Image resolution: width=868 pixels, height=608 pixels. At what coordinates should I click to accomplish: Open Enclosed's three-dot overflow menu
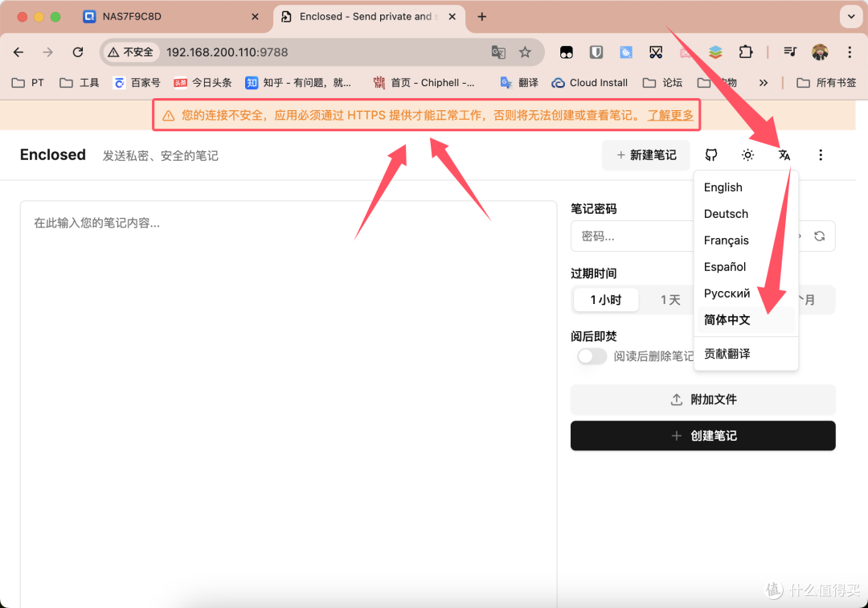coord(821,154)
